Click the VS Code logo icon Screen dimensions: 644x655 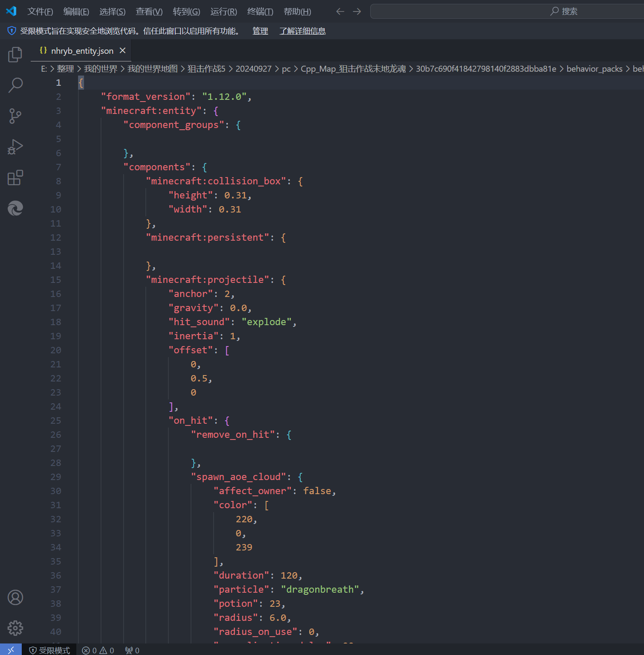(12, 11)
